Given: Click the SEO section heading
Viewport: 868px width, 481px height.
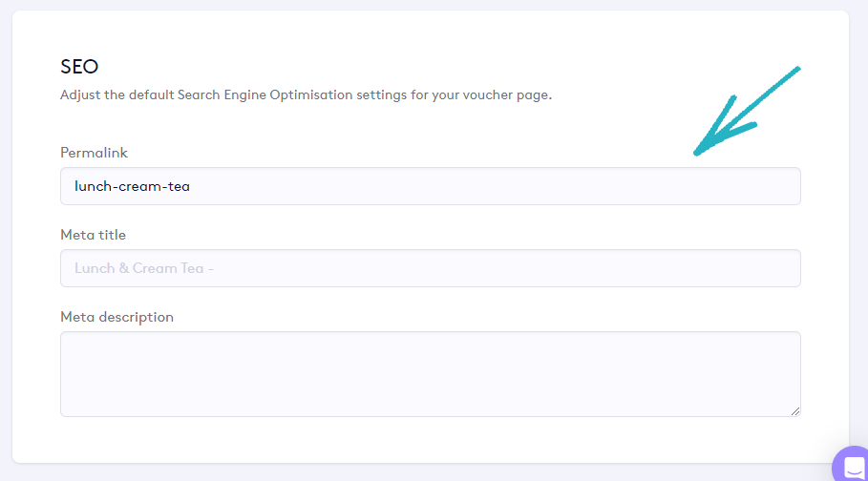Looking at the screenshot, I should 79,67.
